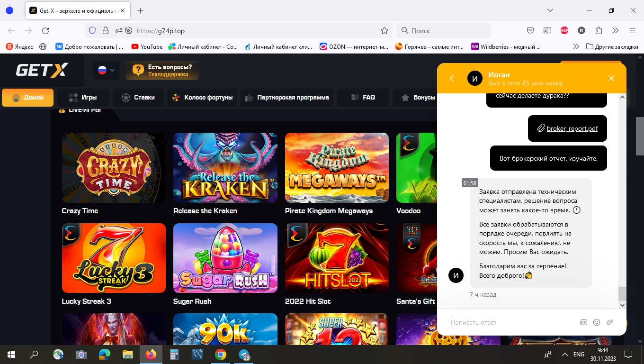
Task: Click the page vertical scrollbar thumb
Action: [x=640, y=136]
